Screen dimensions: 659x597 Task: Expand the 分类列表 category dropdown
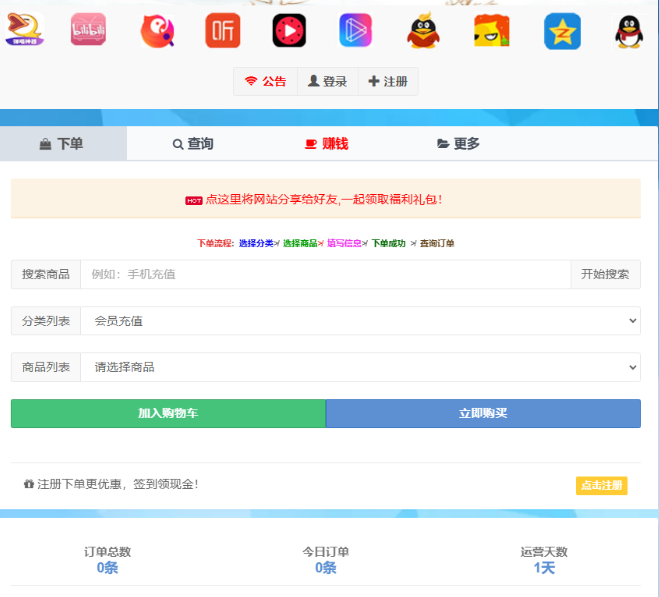360,321
